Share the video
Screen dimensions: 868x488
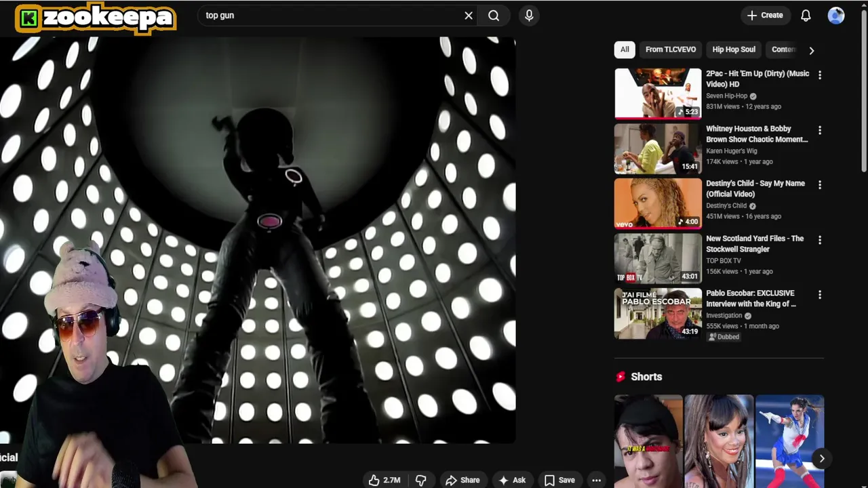[462, 480]
